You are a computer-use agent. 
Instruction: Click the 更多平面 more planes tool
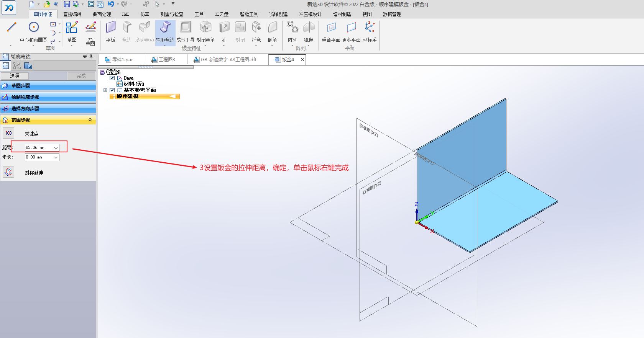click(352, 31)
